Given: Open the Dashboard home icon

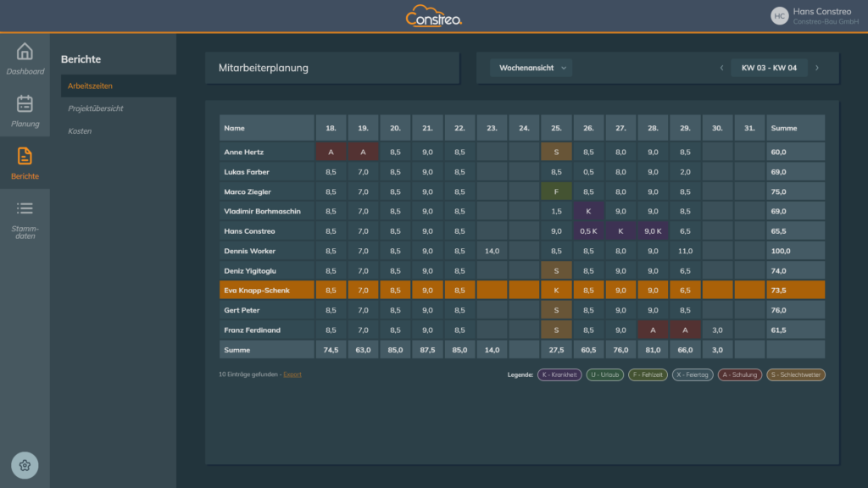Looking at the screenshot, I should 25,52.
